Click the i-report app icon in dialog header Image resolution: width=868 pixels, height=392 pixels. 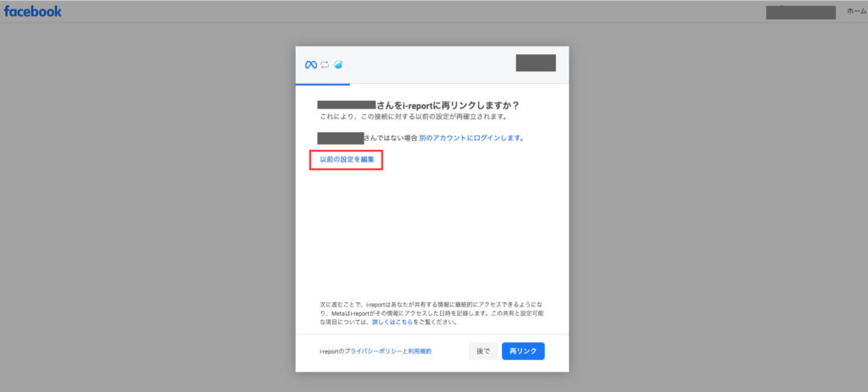pyautogui.click(x=338, y=64)
